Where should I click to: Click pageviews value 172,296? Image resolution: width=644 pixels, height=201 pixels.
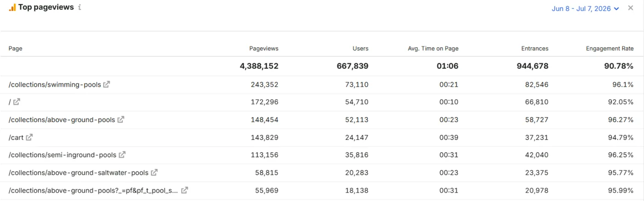tap(264, 102)
